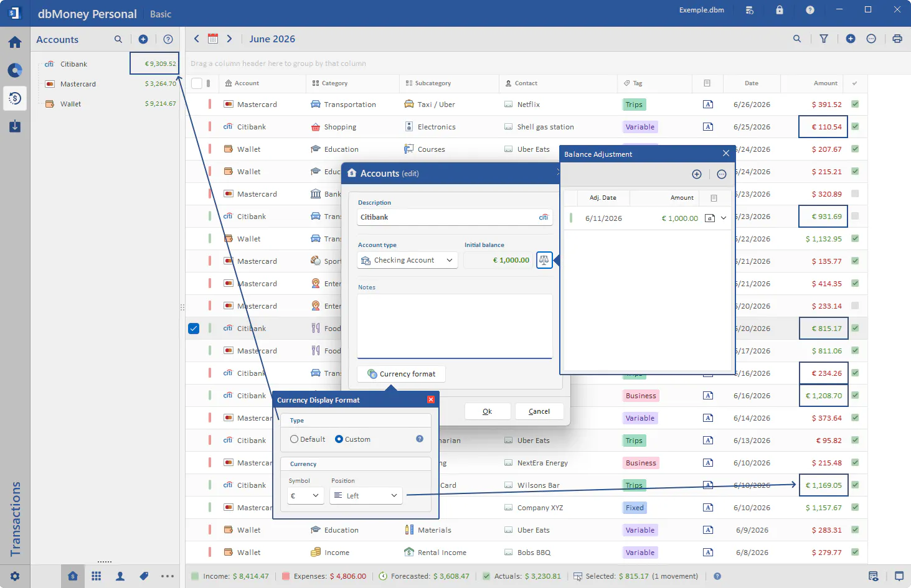The height and width of the screenshot is (588, 911).
Task: Show more bottom navigation options
Action: pyautogui.click(x=168, y=576)
